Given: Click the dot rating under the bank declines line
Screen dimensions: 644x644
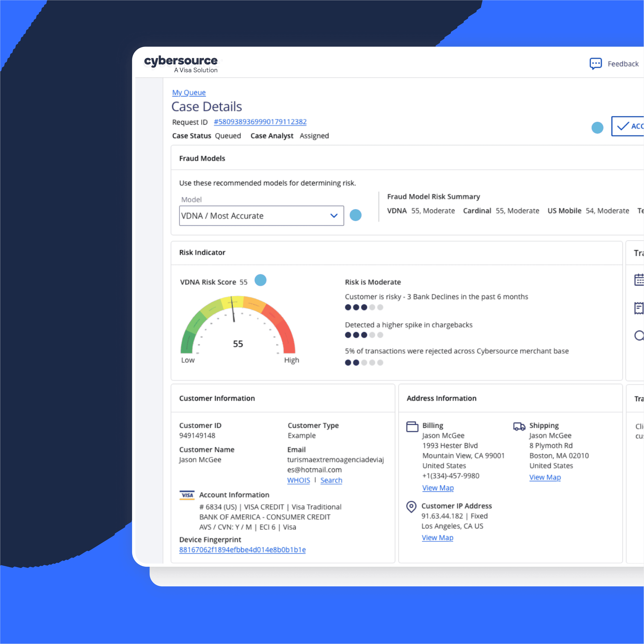Looking at the screenshot, I should pyautogui.click(x=364, y=307).
